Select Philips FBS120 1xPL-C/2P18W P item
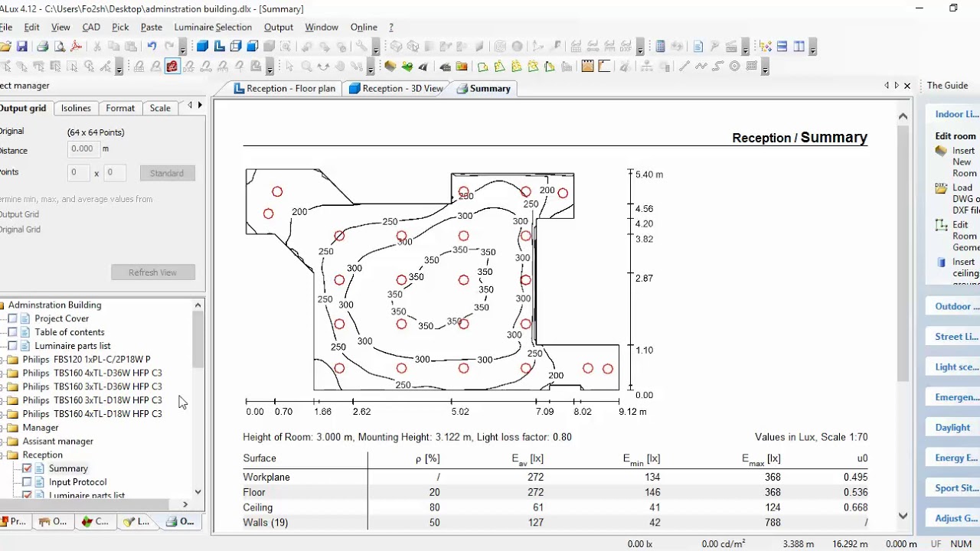This screenshot has height=551, width=980. (87, 360)
